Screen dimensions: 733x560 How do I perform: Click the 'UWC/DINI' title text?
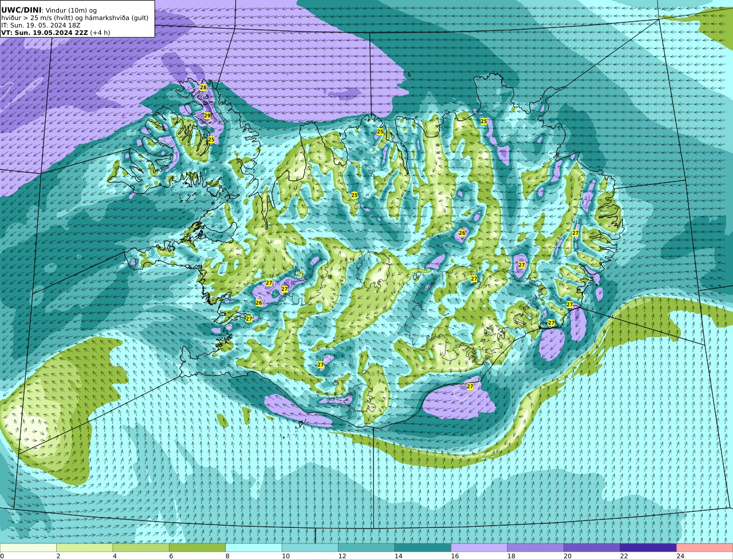tap(21, 10)
